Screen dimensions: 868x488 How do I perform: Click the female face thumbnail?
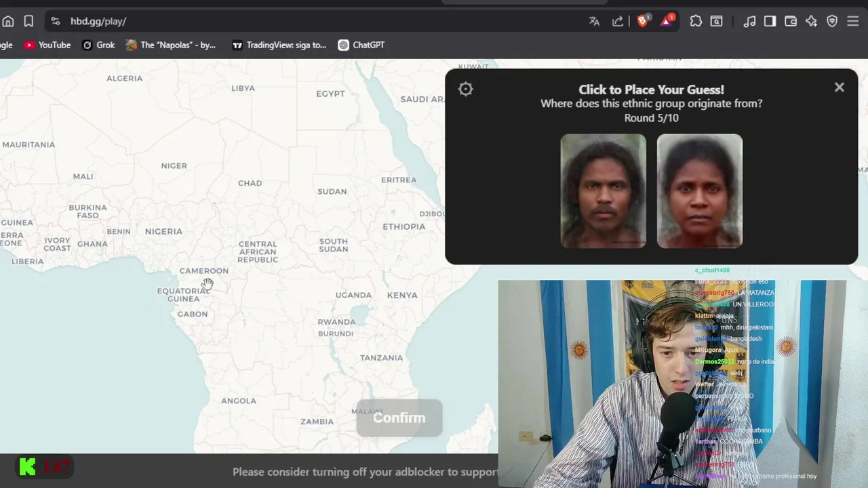(x=700, y=190)
